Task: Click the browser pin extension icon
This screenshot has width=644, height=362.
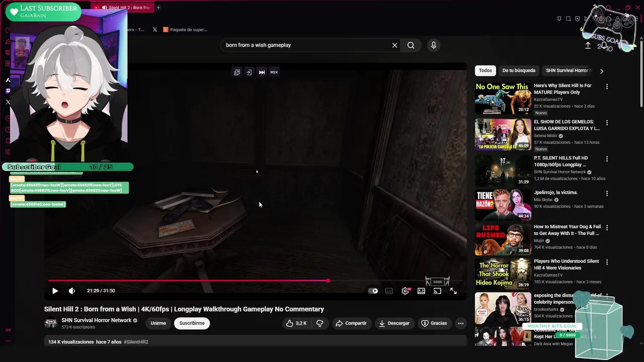Action: [x=559, y=19]
